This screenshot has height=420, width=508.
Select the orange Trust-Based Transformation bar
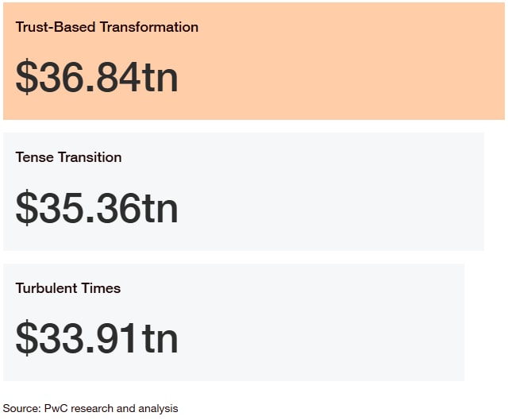(x=254, y=61)
